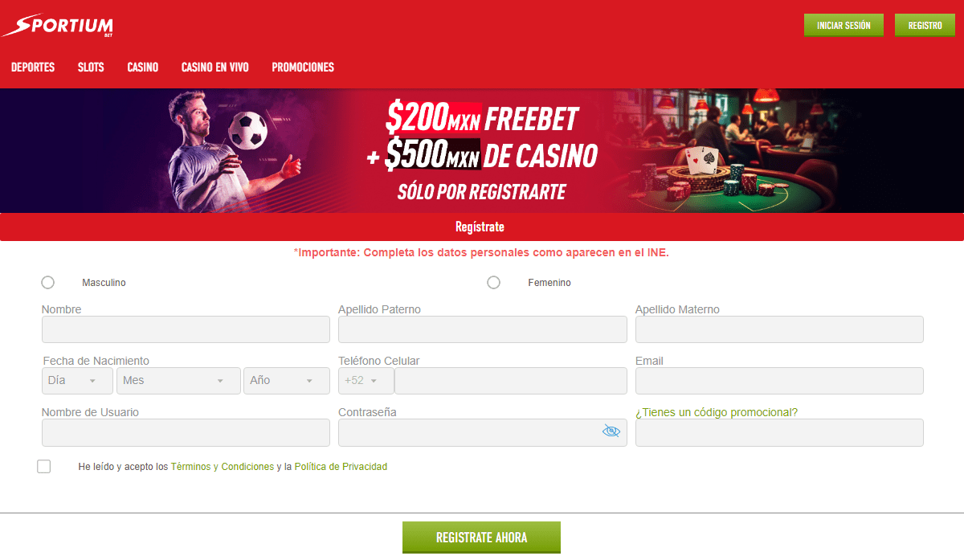Open the +52 country code dropdown
The image size is (964, 560).
(x=366, y=381)
